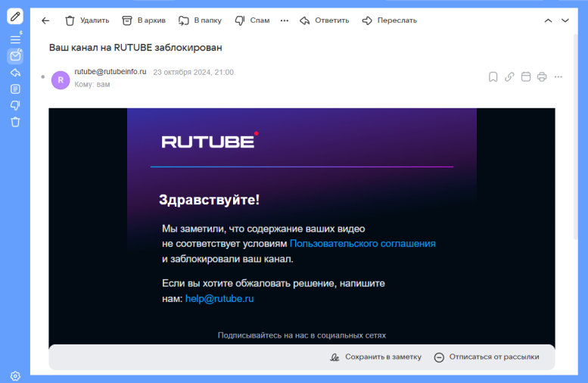Click the help@rutube.ru email link
Image resolution: width=588 pixels, height=383 pixels.
point(219,298)
